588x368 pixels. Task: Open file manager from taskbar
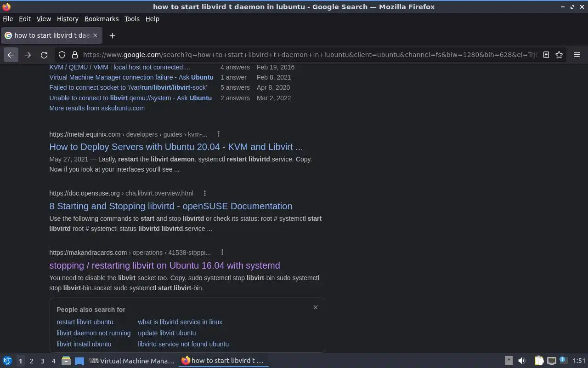pyautogui.click(x=66, y=361)
